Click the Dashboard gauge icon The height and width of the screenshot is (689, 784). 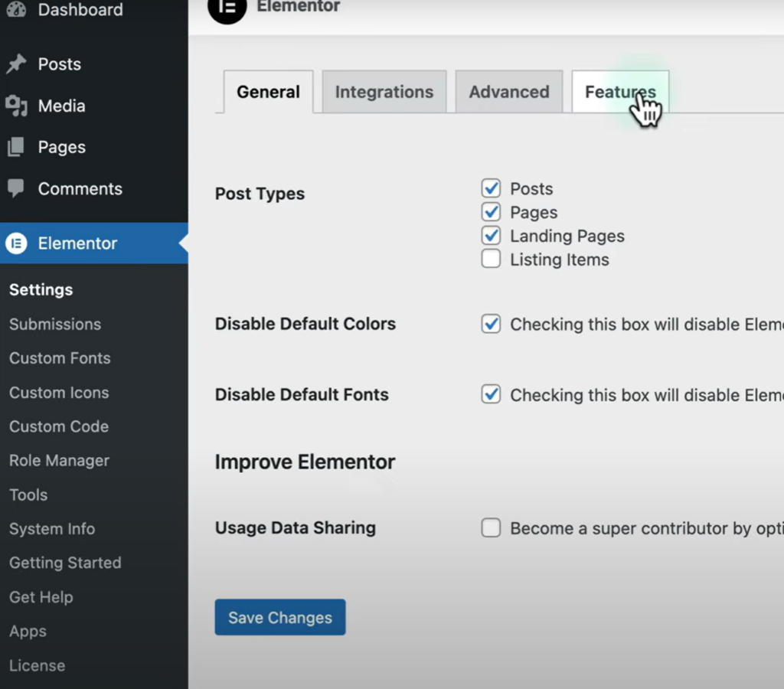coord(16,8)
